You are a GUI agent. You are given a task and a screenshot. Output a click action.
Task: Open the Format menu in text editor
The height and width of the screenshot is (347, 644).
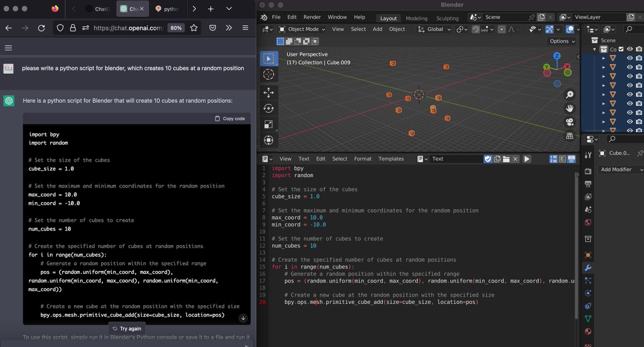pyautogui.click(x=363, y=159)
